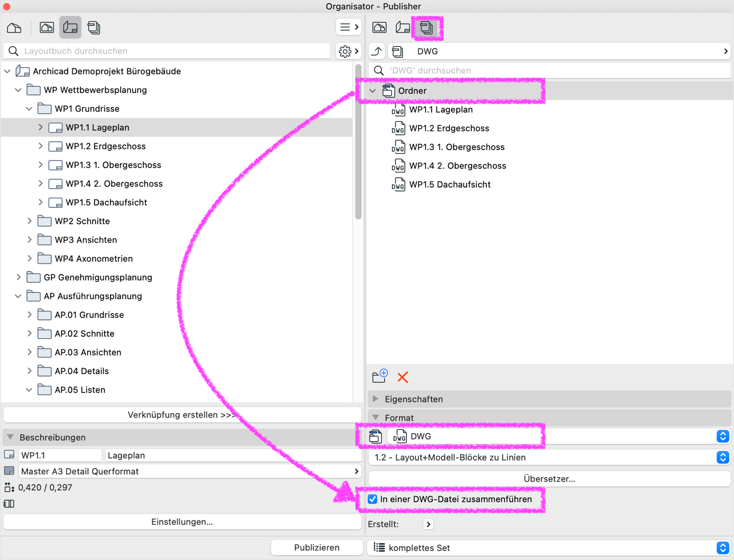This screenshot has height=560, width=734.
Task: Expand WP1.2 Erdgeschoss layout
Action: point(41,146)
